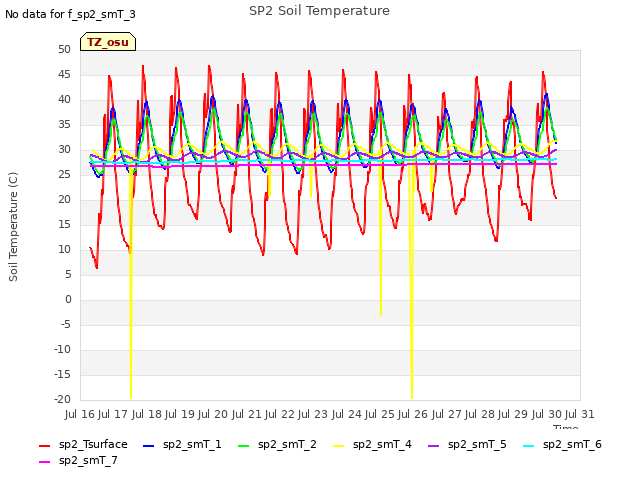Click the Jul 25 x-axis tick label
640x480 pixels.
pyautogui.click(x=380, y=414)
